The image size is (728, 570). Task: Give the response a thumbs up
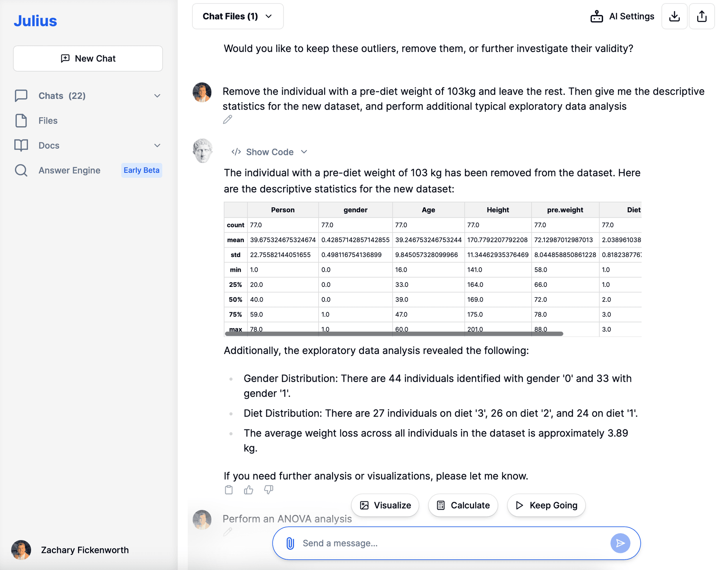pos(249,490)
